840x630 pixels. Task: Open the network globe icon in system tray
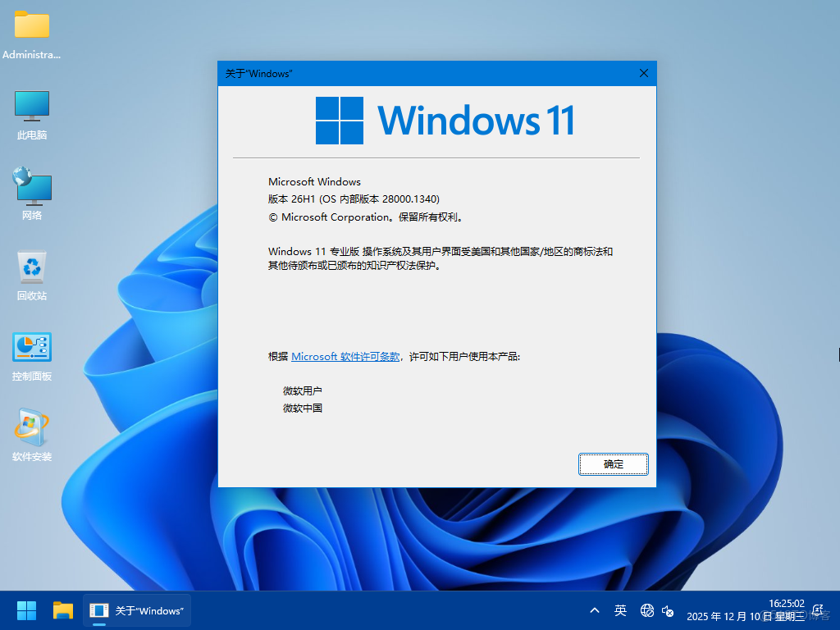[646, 610]
